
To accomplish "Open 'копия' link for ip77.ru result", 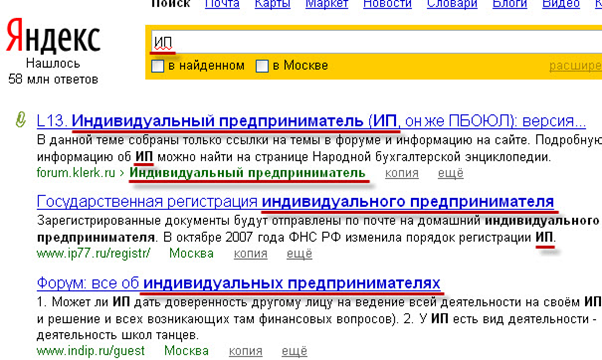I will click(x=250, y=254).
